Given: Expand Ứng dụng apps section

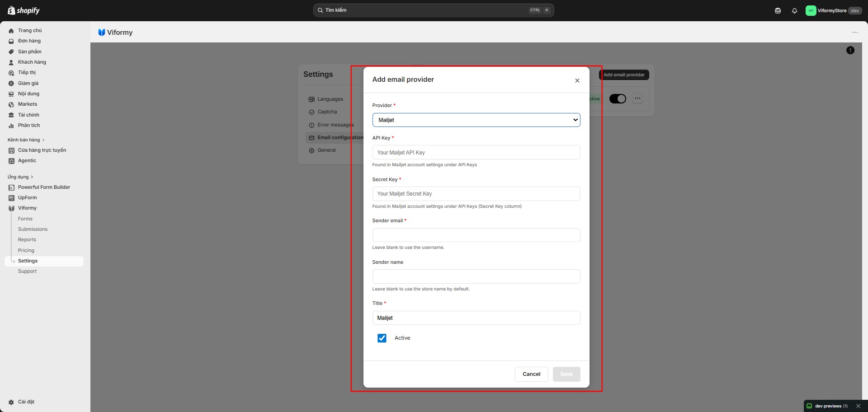Looking at the screenshot, I should pyautogui.click(x=20, y=177).
